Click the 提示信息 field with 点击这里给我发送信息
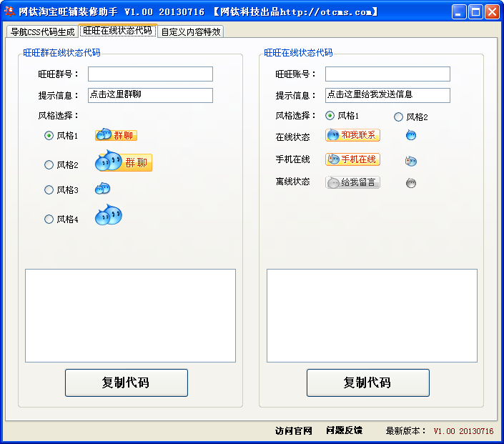This screenshot has height=444, width=504. [387, 95]
